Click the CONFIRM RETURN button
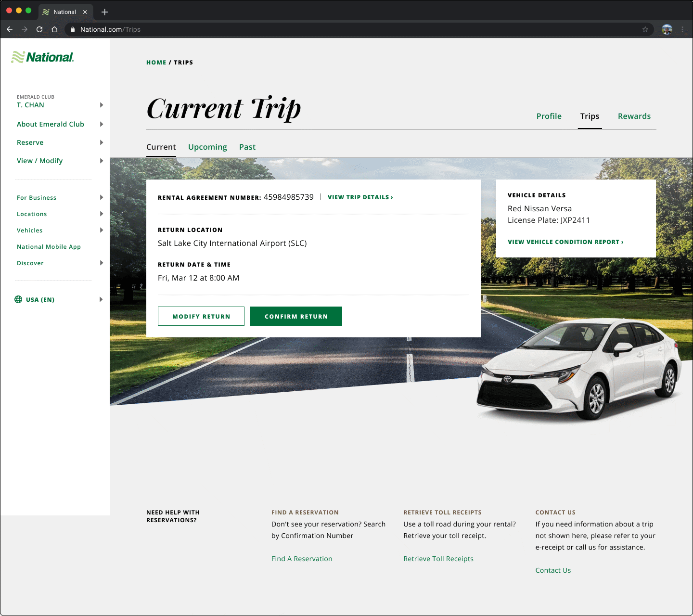Screen dimensions: 693x616 coord(296,316)
